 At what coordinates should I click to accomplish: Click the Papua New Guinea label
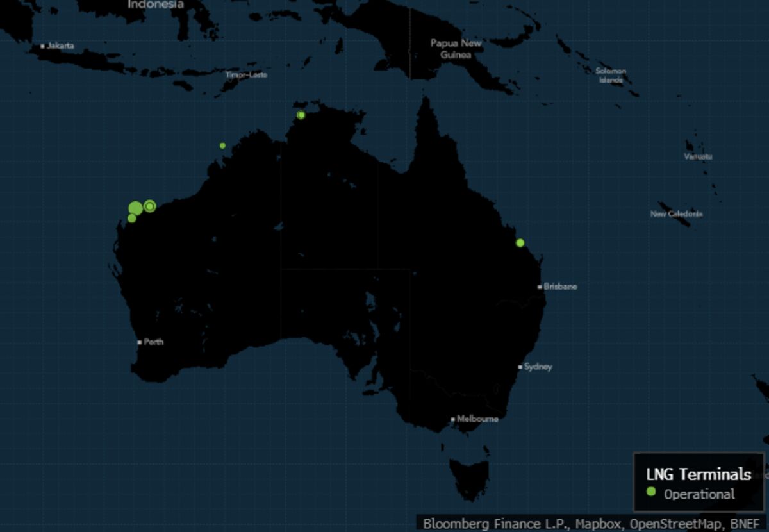tap(456, 49)
